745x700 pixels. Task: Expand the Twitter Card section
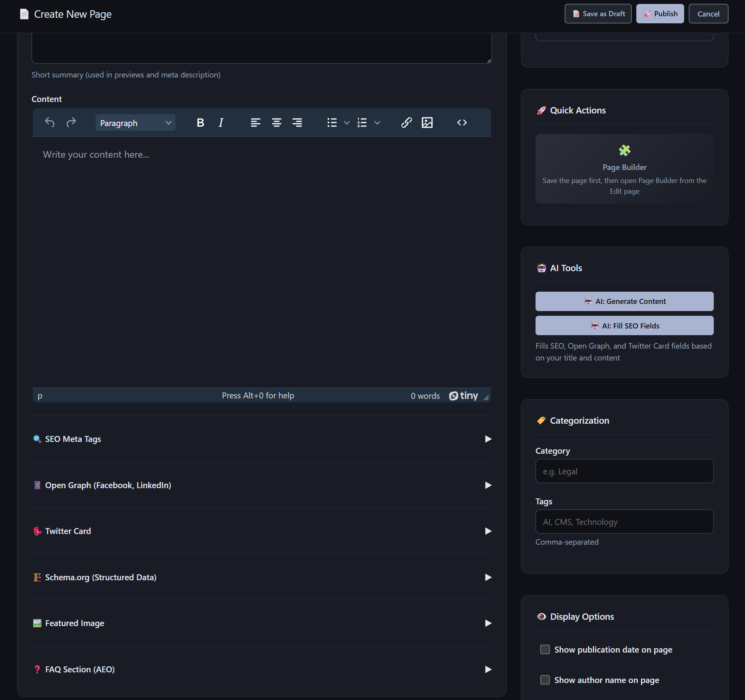pos(262,531)
